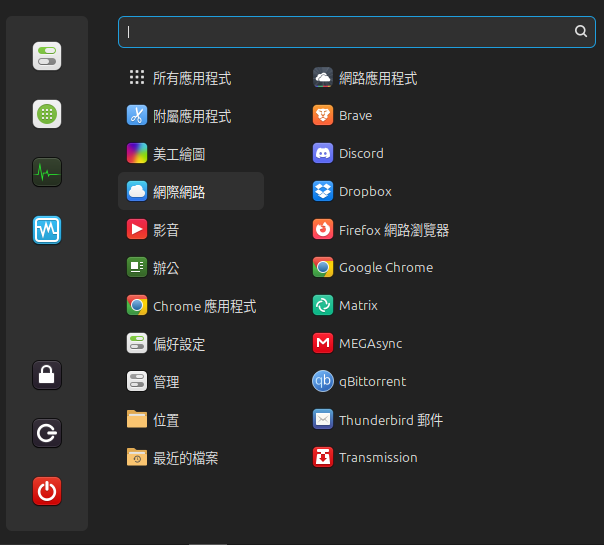
Task: Click the magnifier icon in search bar
Action: click(x=581, y=31)
